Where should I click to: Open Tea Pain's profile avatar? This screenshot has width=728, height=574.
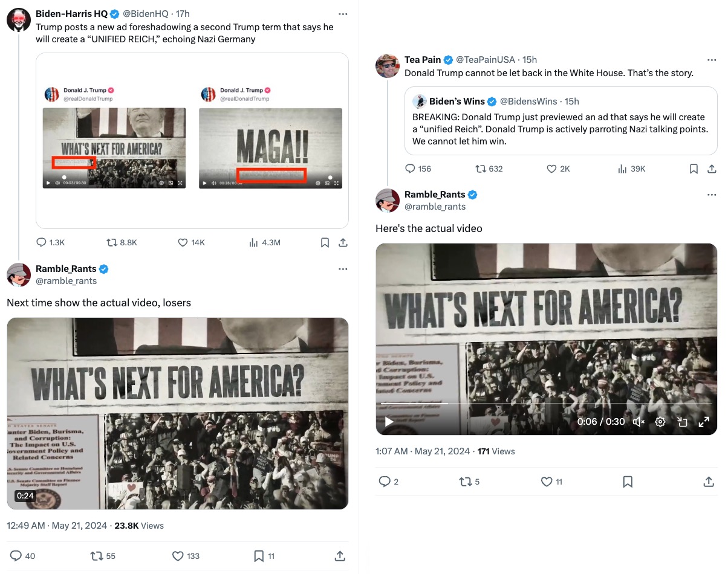[x=388, y=65]
